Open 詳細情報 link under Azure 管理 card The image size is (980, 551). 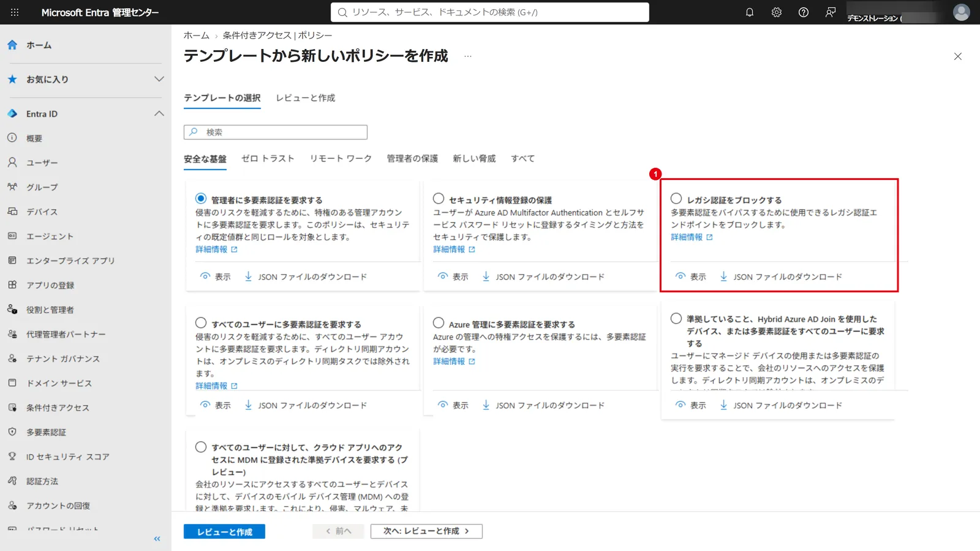coord(454,361)
